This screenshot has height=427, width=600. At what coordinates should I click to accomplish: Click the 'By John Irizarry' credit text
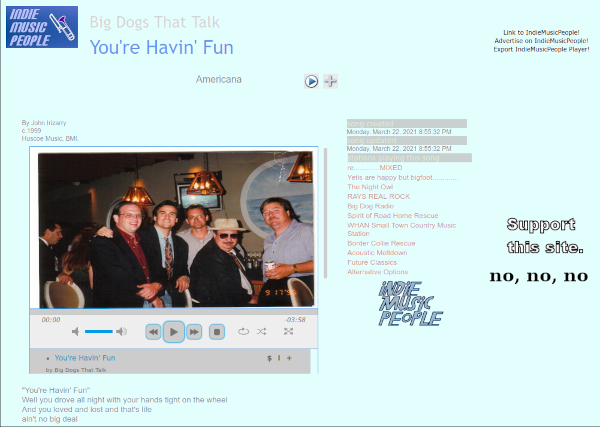click(x=44, y=122)
